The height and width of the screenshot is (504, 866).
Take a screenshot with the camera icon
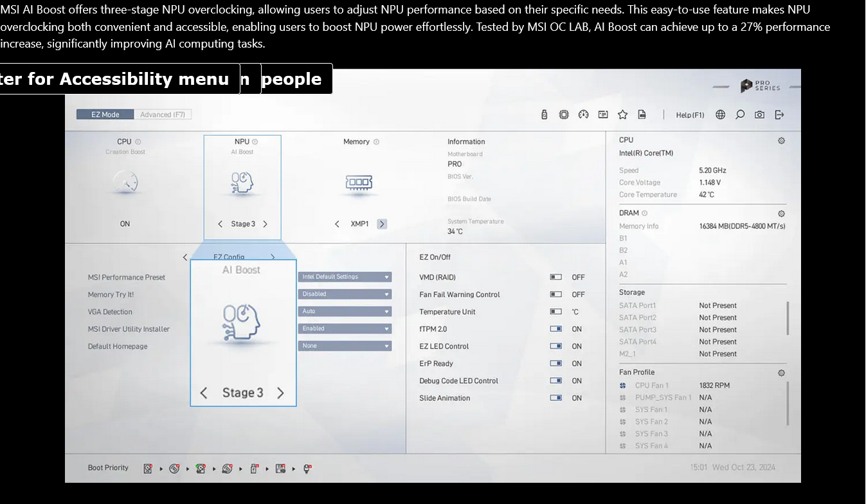(x=759, y=114)
